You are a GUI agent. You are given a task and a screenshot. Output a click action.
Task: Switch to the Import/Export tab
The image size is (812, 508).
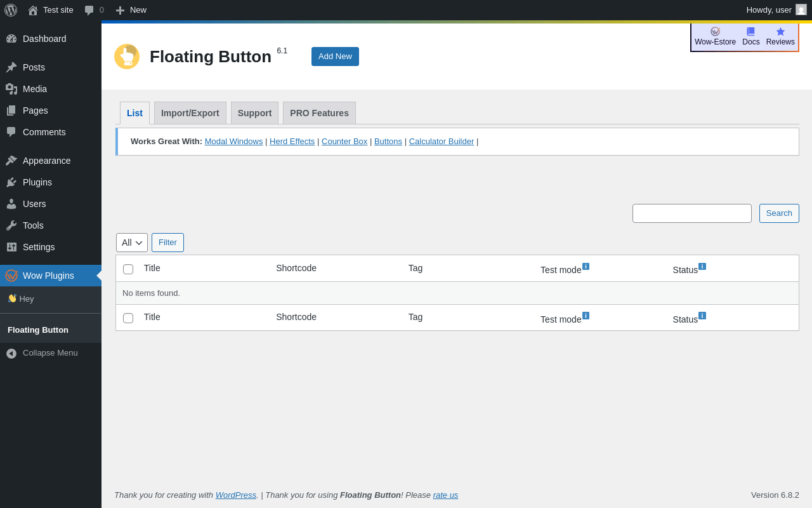click(190, 113)
